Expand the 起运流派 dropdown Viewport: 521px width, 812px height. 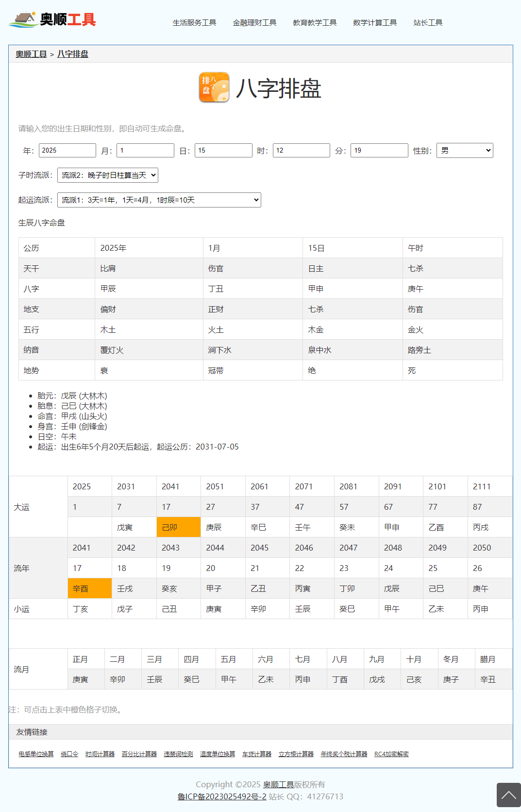[159, 200]
